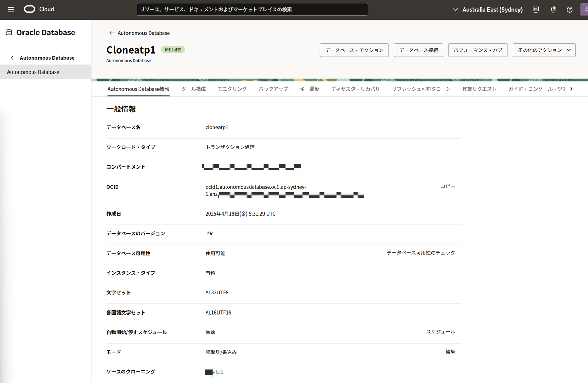
Task: Click the 使用可能 value in データベース可用性 row
Action: coord(215,253)
